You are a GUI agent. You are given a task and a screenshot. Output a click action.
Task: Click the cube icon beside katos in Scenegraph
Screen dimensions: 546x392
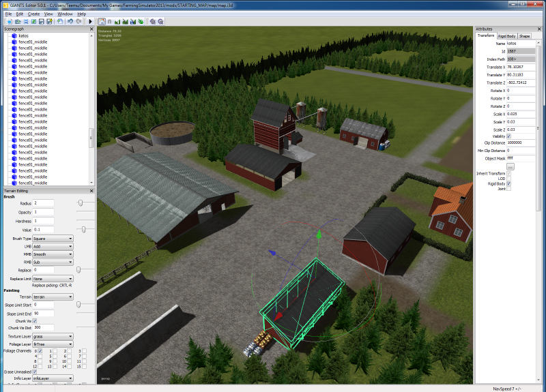14,36
